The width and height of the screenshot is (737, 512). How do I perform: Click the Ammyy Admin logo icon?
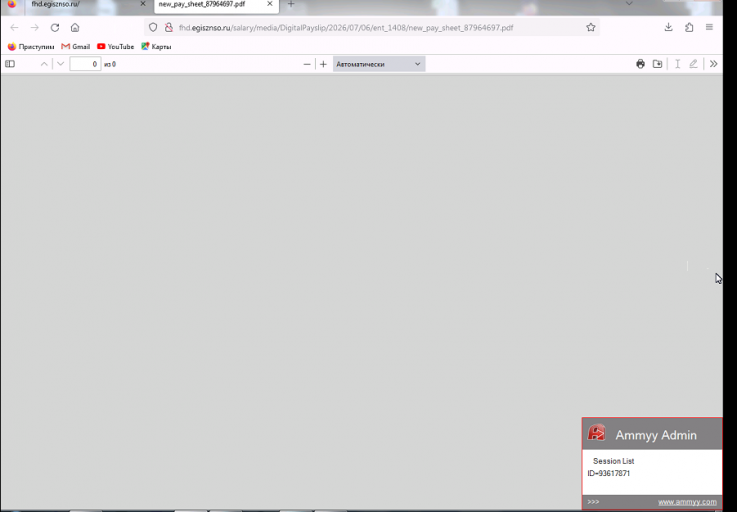coord(596,433)
